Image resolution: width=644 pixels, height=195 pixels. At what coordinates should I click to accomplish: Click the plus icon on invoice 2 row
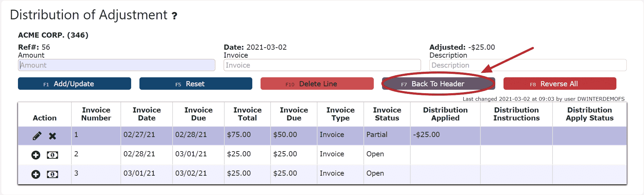tap(36, 155)
